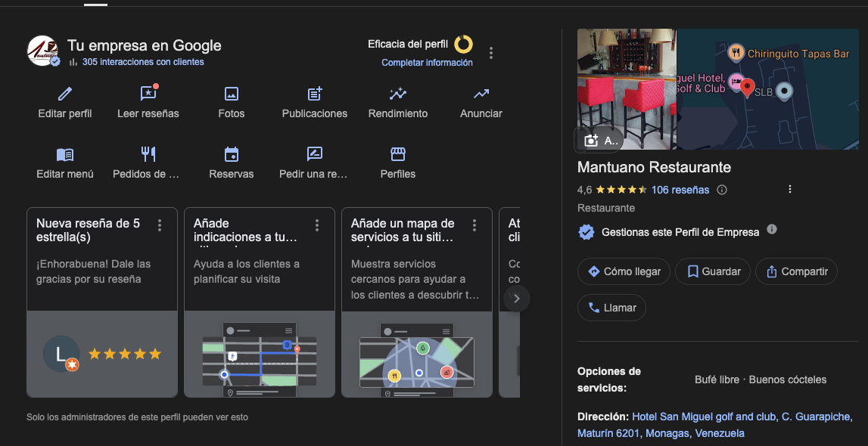Open food orders fork-knife icon
This screenshot has width=868, height=446.
pyautogui.click(x=148, y=154)
